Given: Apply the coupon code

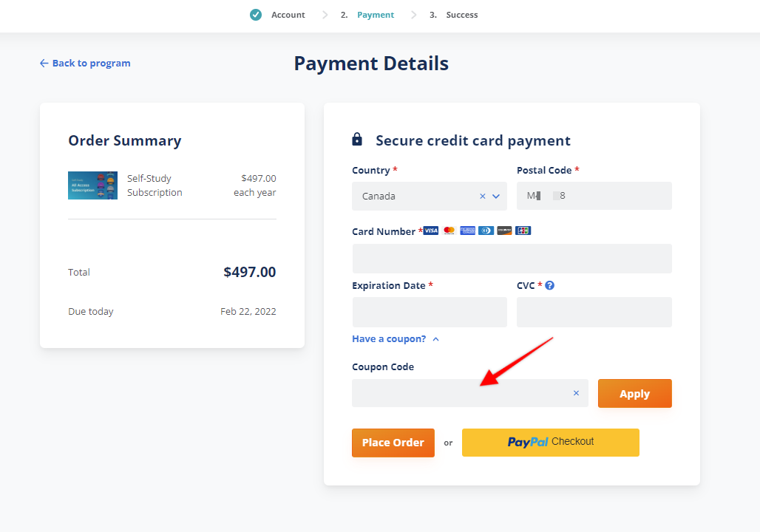Looking at the screenshot, I should click(634, 393).
